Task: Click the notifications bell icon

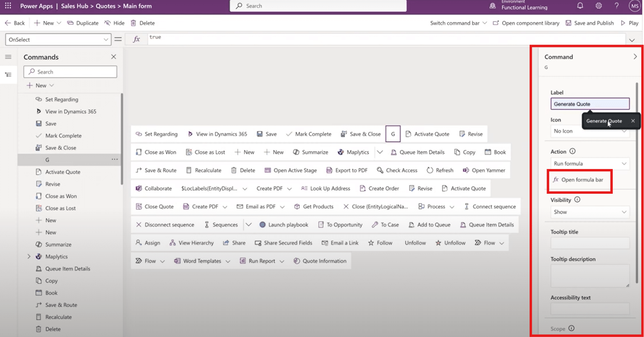Action: (580, 6)
